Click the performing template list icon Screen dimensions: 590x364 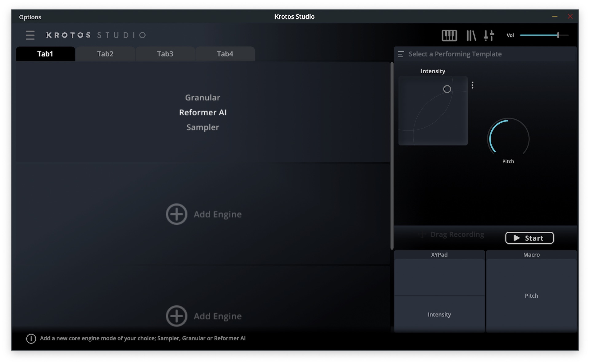(x=401, y=54)
